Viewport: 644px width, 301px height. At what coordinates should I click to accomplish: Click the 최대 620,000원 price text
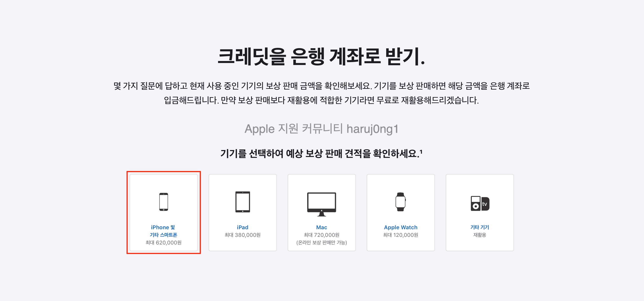[x=163, y=242]
